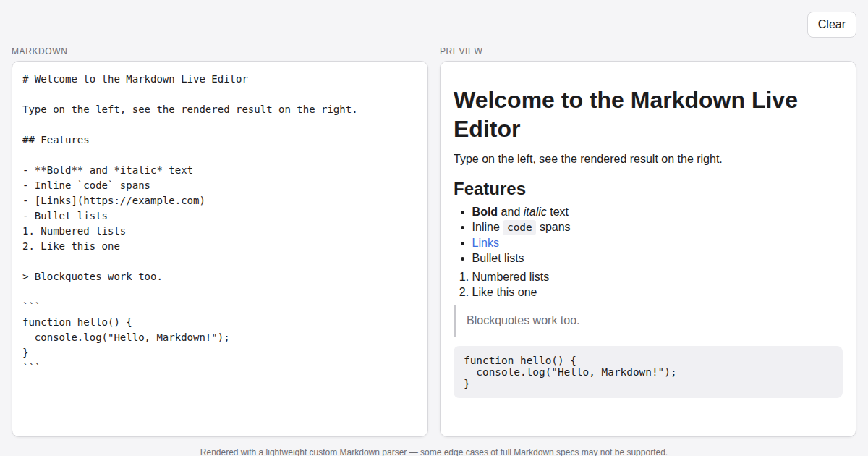Click 'Like this one' item in the preview

point(504,292)
